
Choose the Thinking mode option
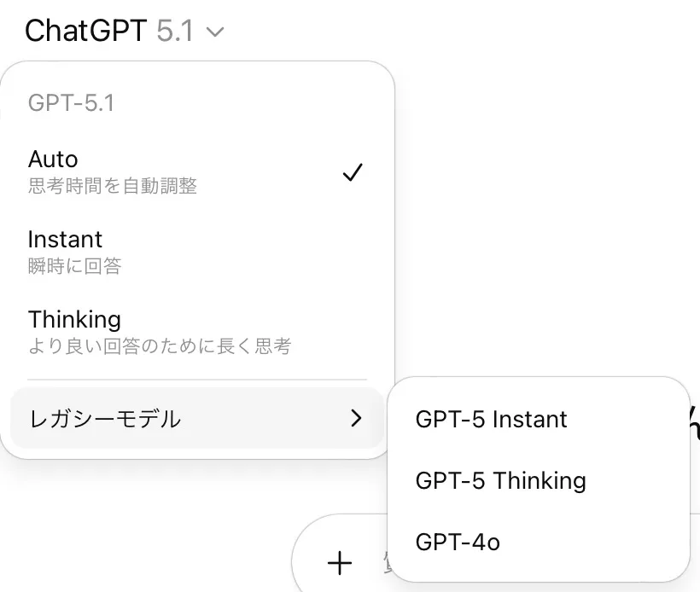[74, 320]
